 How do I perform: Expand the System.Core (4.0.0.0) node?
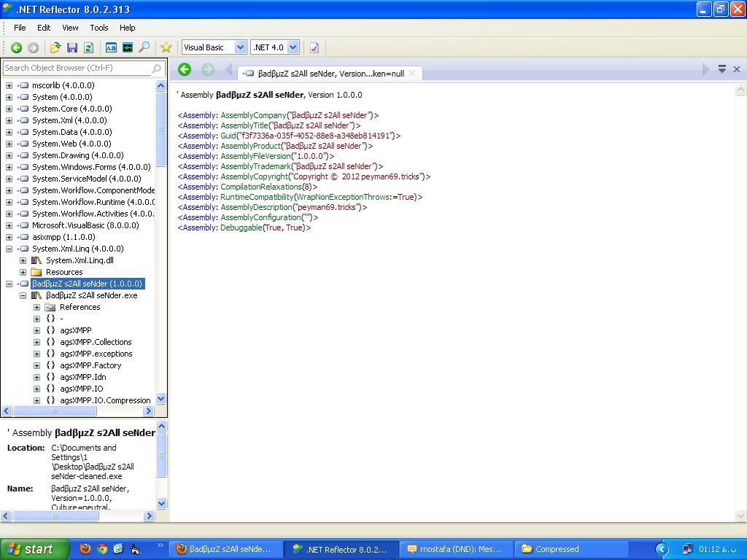click(x=9, y=109)
